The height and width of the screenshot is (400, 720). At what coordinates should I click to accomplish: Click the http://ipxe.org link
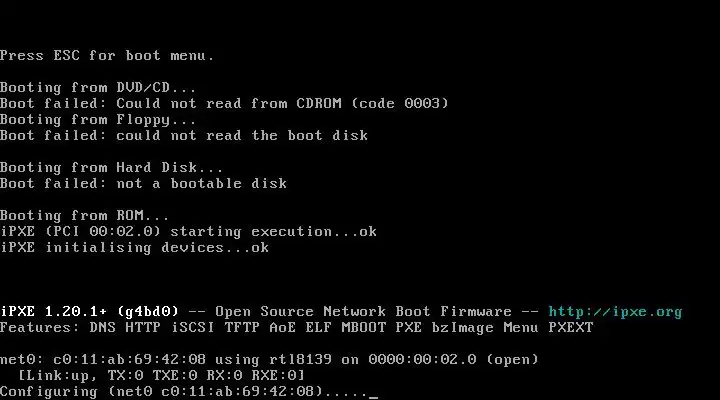(x=615, y=311)
